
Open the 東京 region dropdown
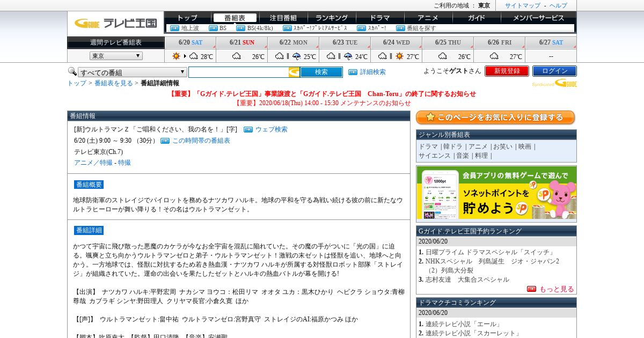coord(116,56)
